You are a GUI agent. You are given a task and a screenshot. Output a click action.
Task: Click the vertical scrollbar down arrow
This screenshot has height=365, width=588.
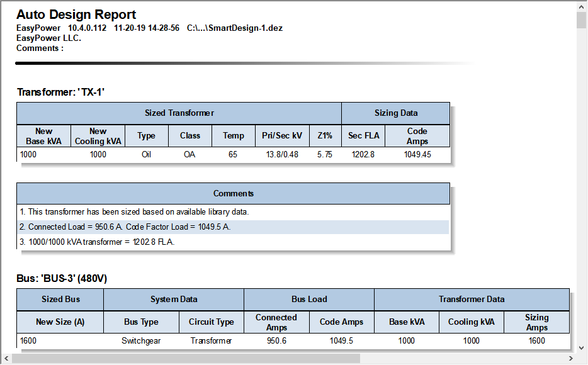click(x=581, y=347)
